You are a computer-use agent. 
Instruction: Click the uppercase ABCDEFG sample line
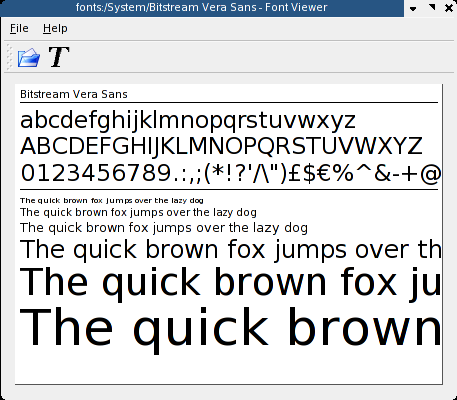pos(221,146)
